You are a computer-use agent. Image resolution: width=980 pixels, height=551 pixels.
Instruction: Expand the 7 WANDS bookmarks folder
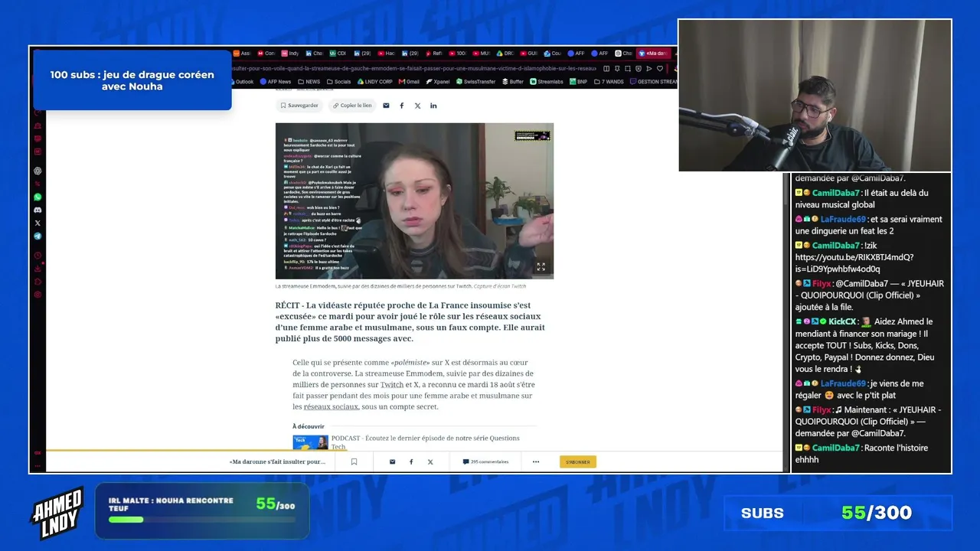[609, 81]
